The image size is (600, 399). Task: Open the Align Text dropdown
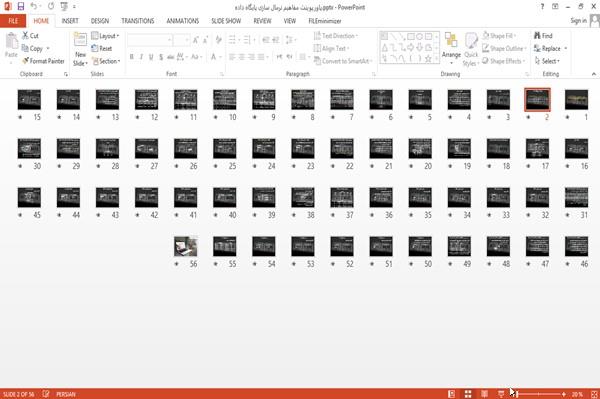(331, 48)
